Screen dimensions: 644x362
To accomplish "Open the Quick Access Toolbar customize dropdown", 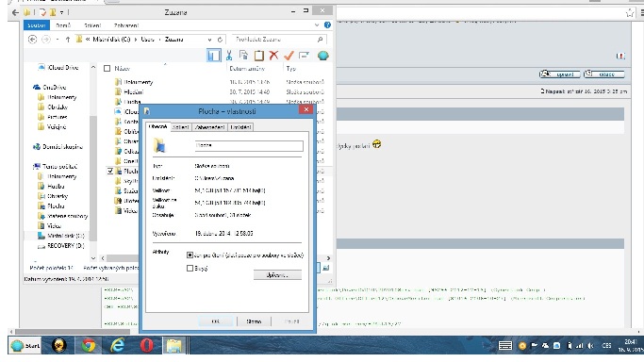I will pos(61,12).
